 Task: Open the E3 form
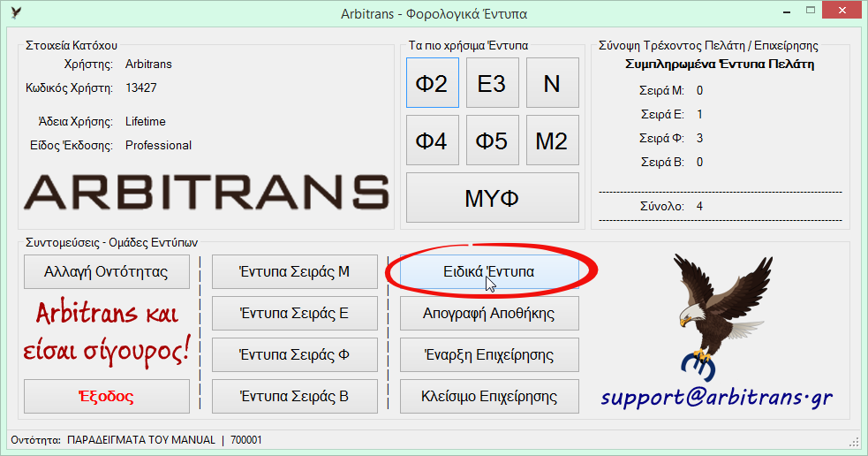[x=492, y=82]
